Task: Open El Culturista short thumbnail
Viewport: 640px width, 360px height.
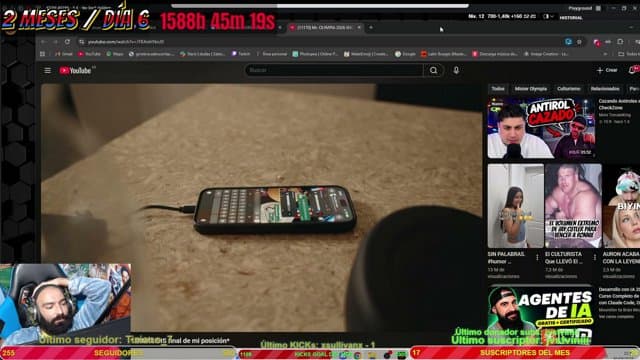Action: [x=573, y=206]
